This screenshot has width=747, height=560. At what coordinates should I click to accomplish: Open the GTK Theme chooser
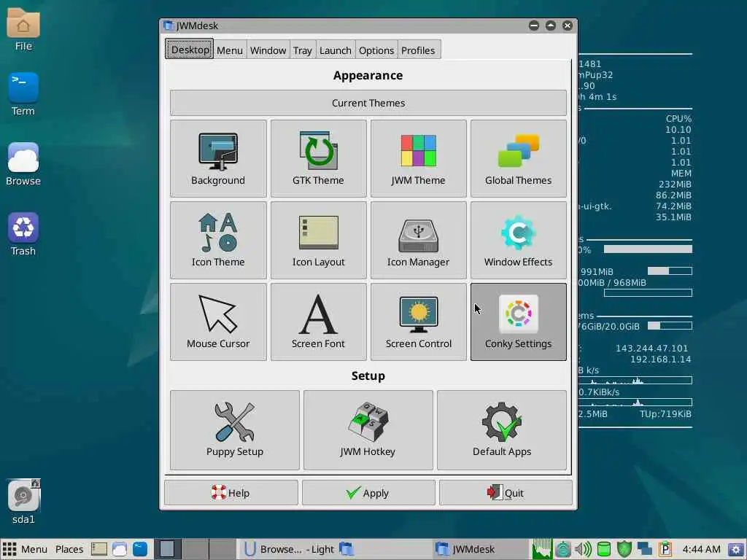(318, 158)
